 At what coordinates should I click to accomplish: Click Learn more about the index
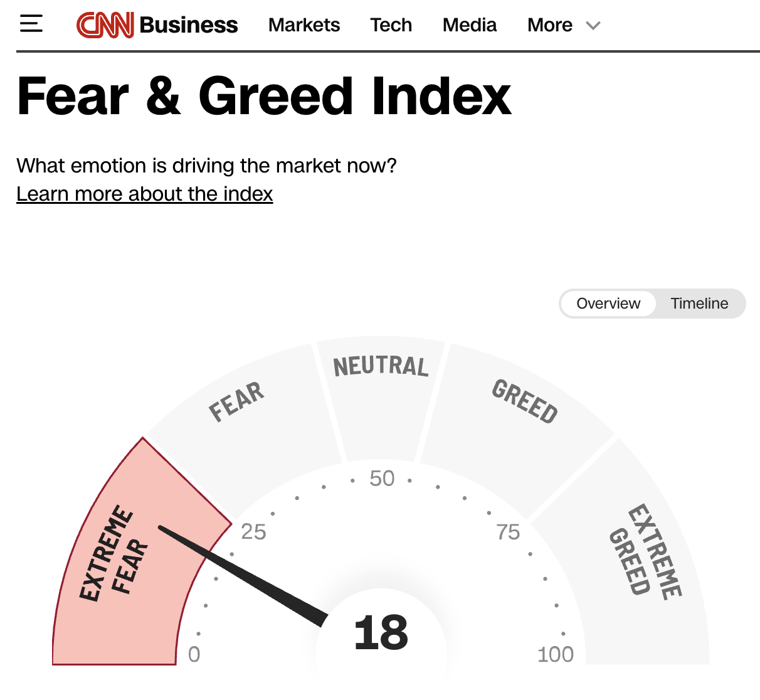click(145, 194)
